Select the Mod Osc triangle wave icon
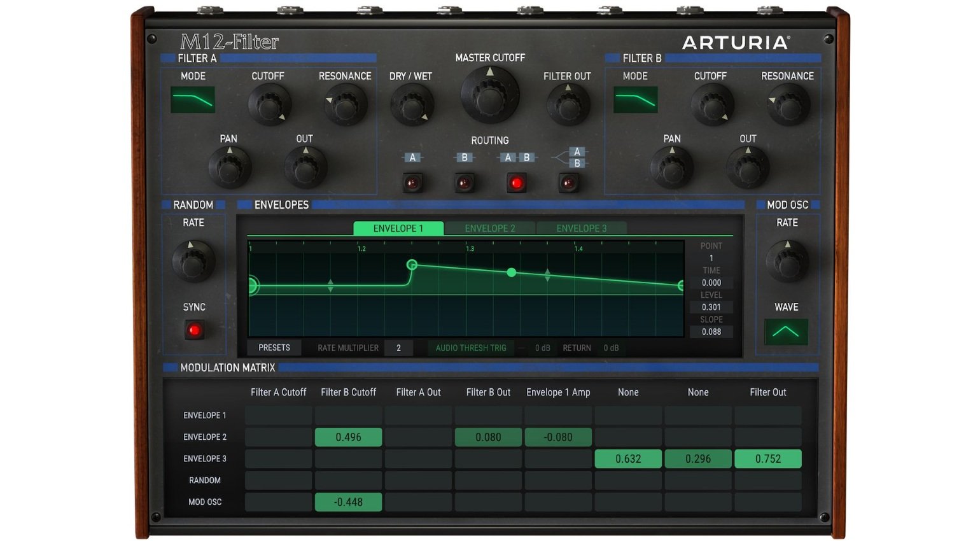The width and height of the screenshot is (980, 541). click(x=786, y=332)
